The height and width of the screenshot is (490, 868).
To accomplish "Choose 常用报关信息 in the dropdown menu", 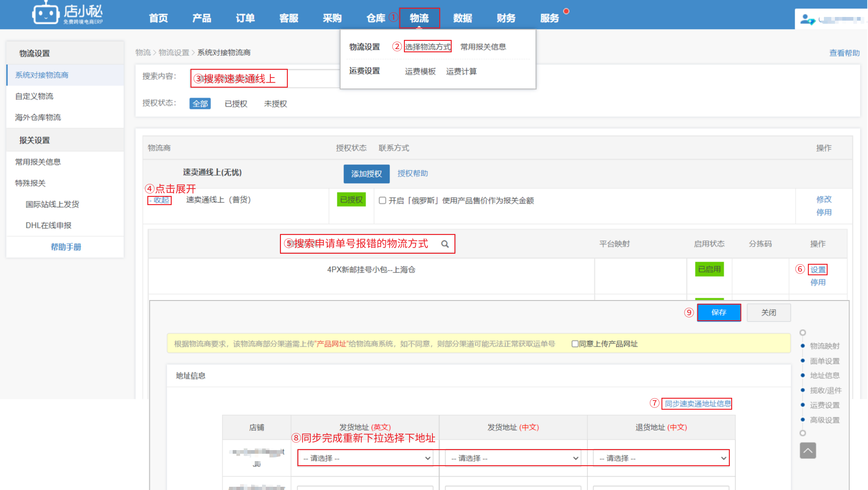I will (483, 47).
